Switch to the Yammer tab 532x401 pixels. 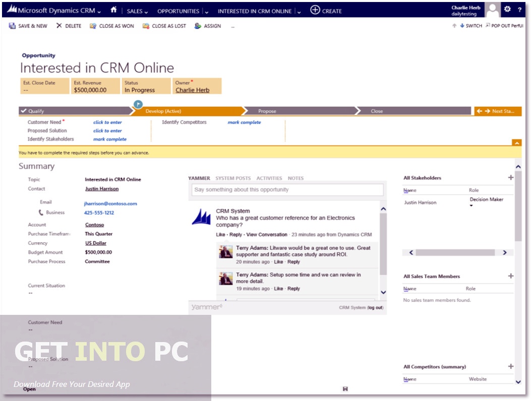coord(199,178)
